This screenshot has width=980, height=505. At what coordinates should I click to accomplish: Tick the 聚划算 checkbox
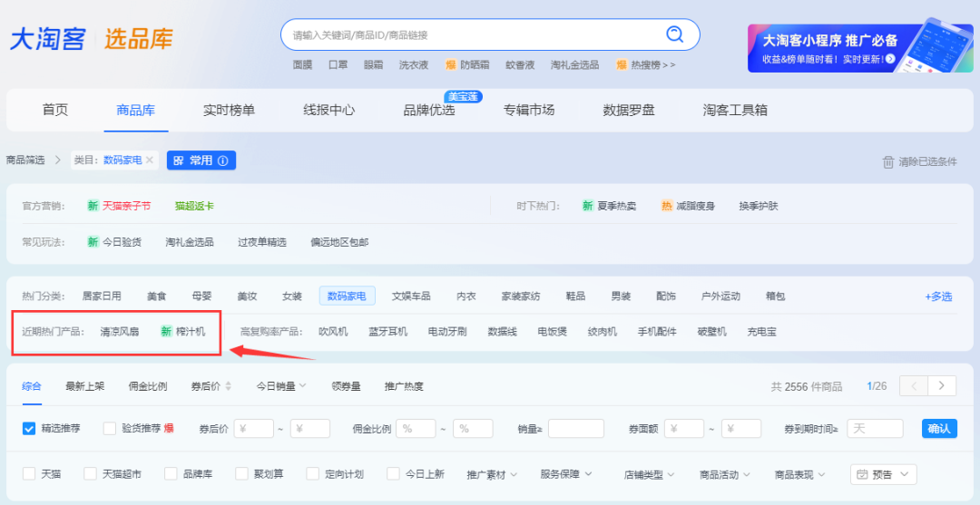point(242,474)
